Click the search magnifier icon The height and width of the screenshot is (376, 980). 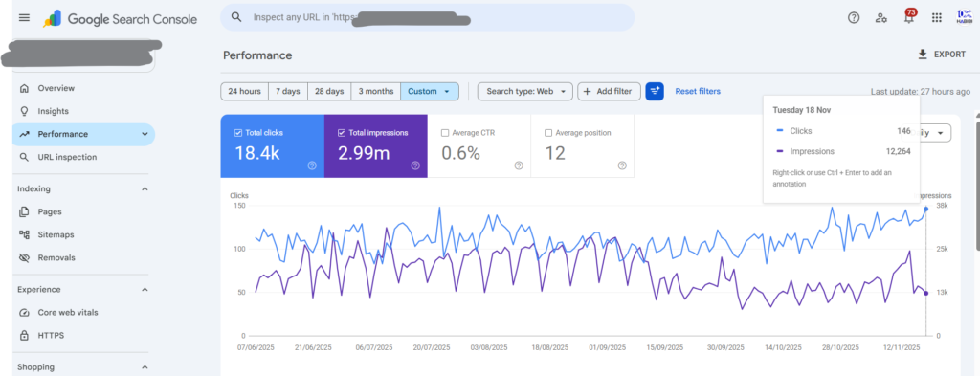tap(236, 17)
